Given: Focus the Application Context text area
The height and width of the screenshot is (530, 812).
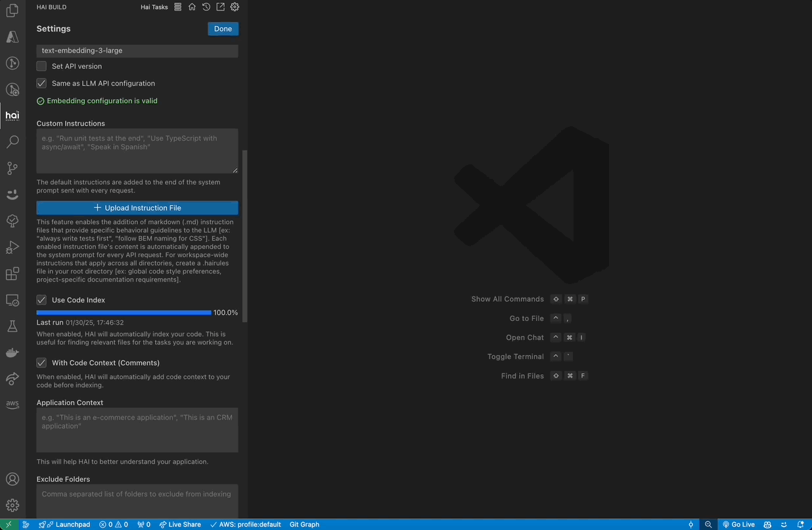Looking at the screenshot, I should [x=137, y=430].
